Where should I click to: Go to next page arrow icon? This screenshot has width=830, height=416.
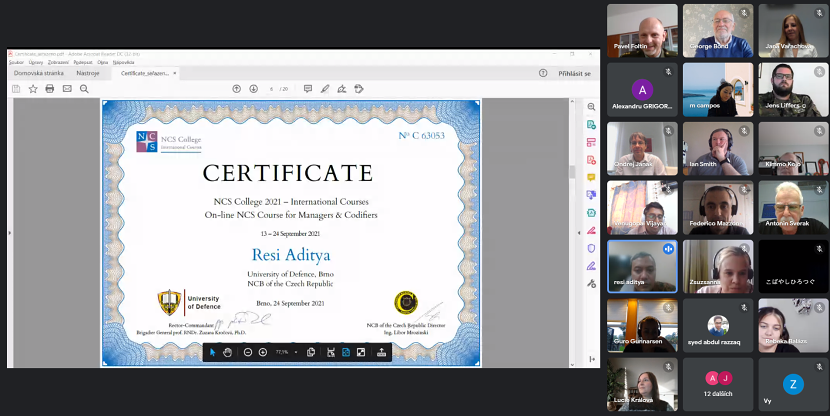(254, 89)
